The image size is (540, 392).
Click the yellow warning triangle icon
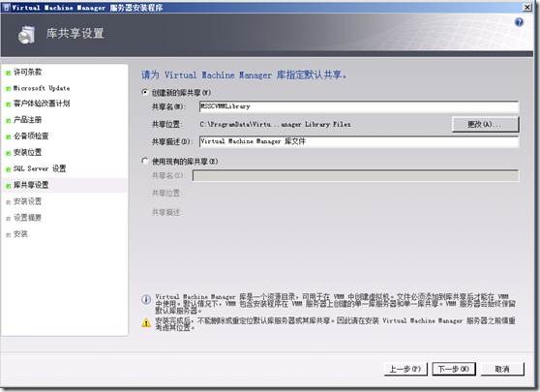[x=146, y=322]
